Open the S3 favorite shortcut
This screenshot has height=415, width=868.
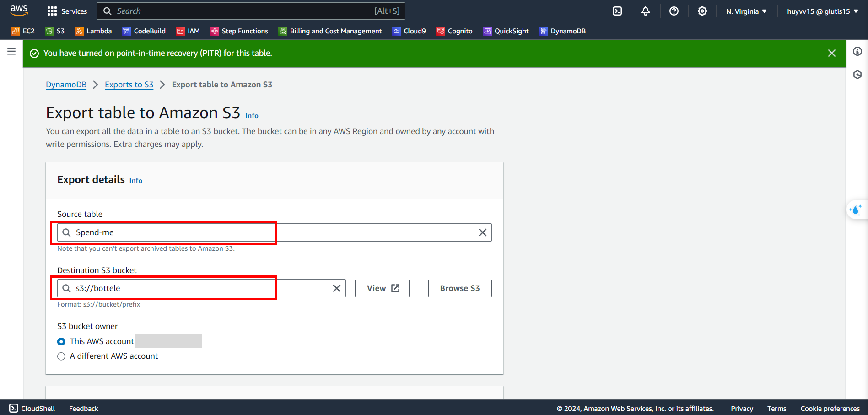[x=55, y=31]
